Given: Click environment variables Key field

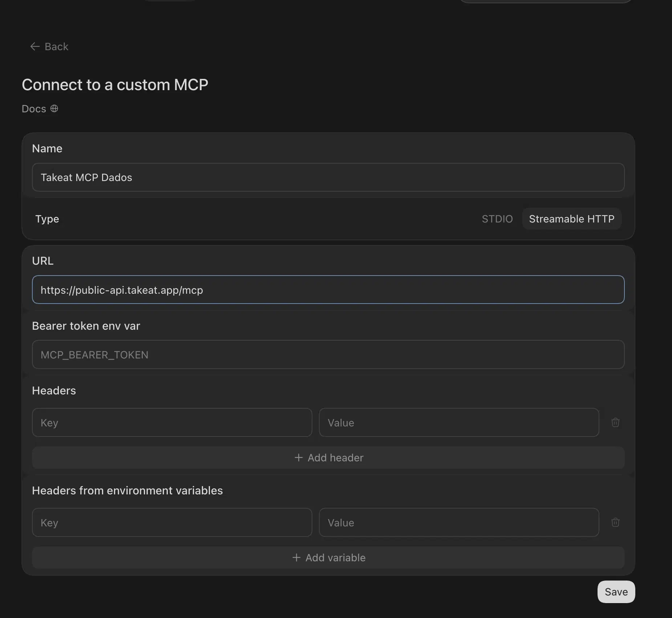Looking at the screenshot, I should [172, 522].
